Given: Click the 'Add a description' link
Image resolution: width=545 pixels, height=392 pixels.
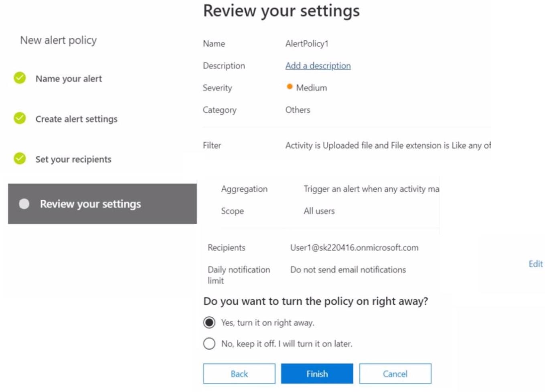Looking at the screenshot, I should (318, 66).
